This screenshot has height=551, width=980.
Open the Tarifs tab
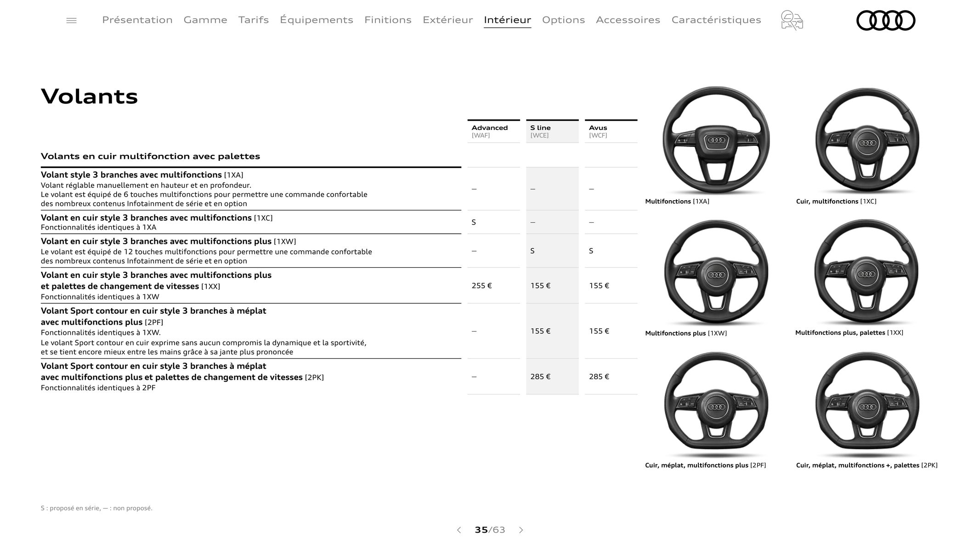tap(254, 20)
